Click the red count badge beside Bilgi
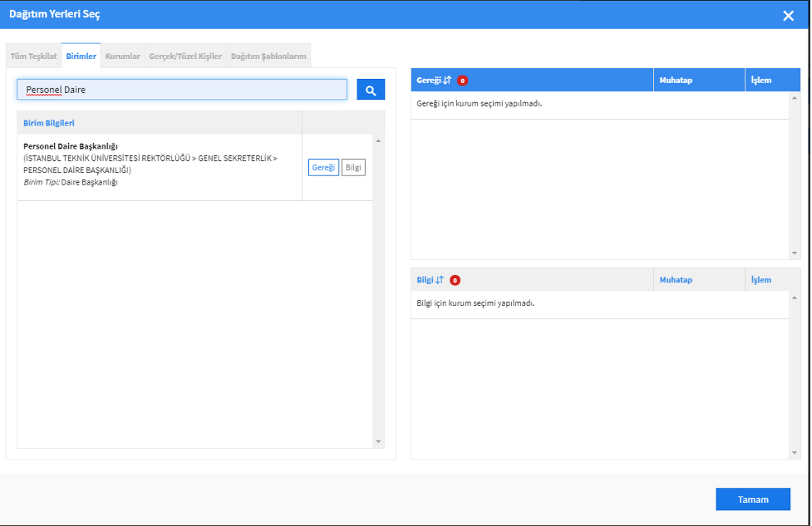The width and height of the screenshot is (812, 526). [455, 280]
